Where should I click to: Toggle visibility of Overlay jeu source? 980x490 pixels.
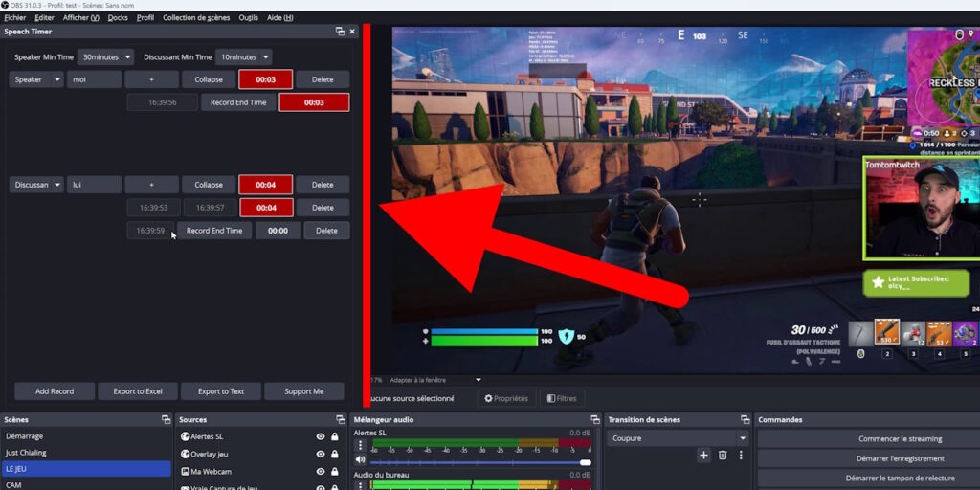pyautogui.click(x=321, y=454)
